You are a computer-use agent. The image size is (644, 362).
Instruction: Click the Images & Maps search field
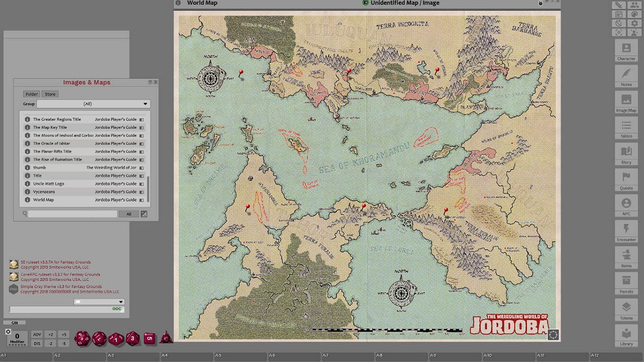tap(72, 214)
